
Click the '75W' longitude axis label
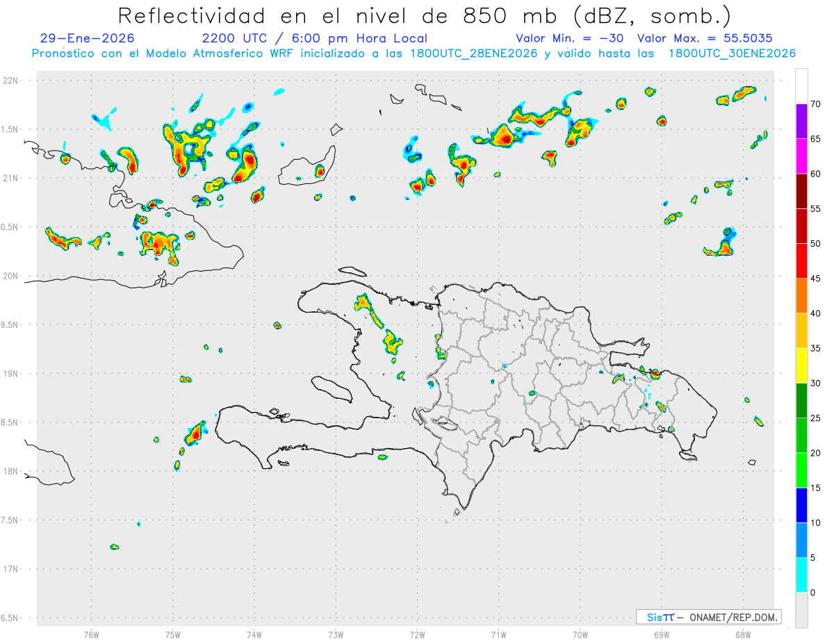click(173, 634)
